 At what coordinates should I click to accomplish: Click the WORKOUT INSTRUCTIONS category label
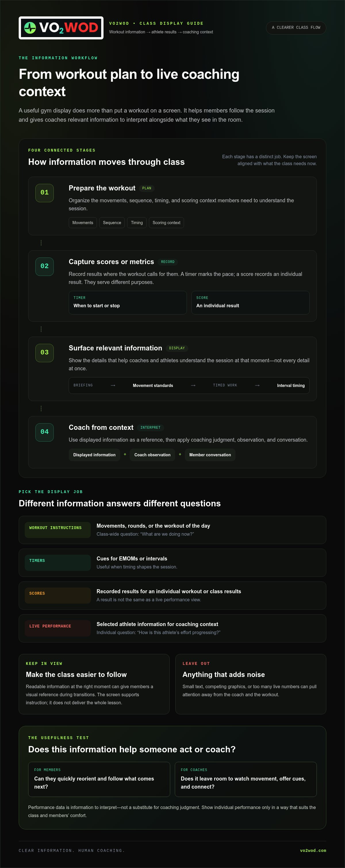58,530
